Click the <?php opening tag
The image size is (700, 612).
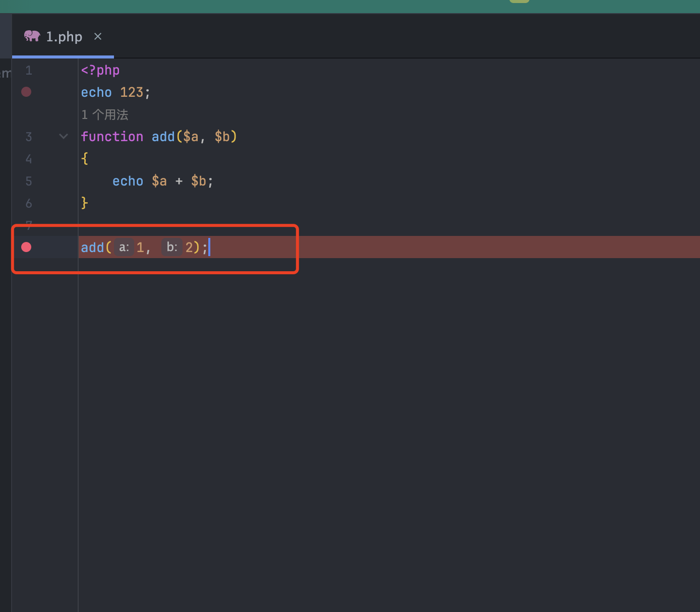click(100, 70)
